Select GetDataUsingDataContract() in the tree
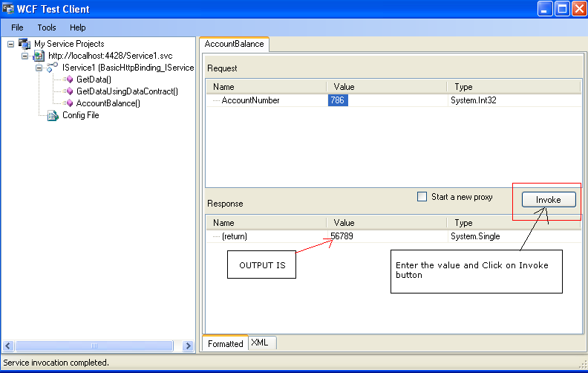 coord(127,91)
